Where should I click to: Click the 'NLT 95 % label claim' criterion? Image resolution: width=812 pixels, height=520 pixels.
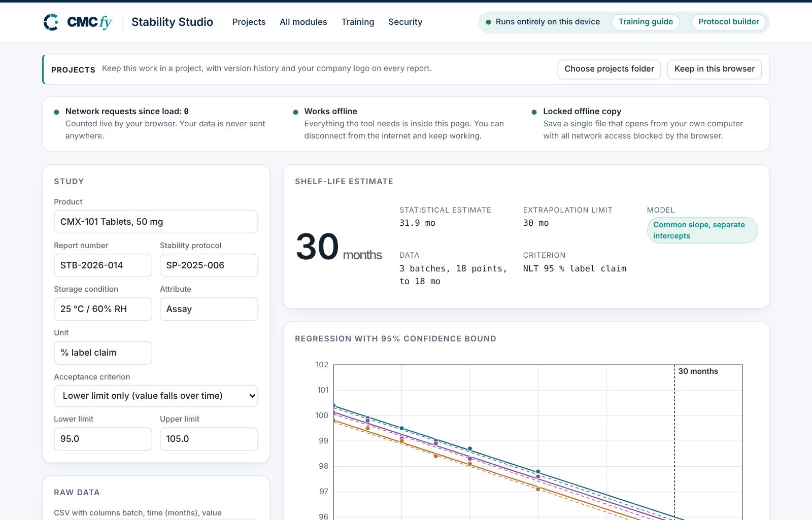574,268
